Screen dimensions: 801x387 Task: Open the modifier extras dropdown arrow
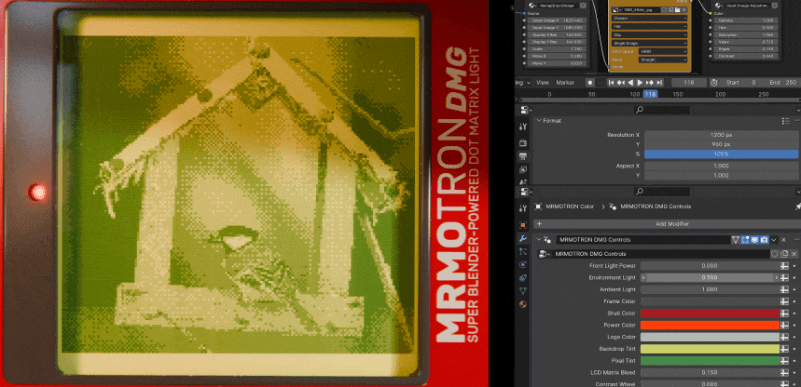pyautogui.click(x=774, y=239)
